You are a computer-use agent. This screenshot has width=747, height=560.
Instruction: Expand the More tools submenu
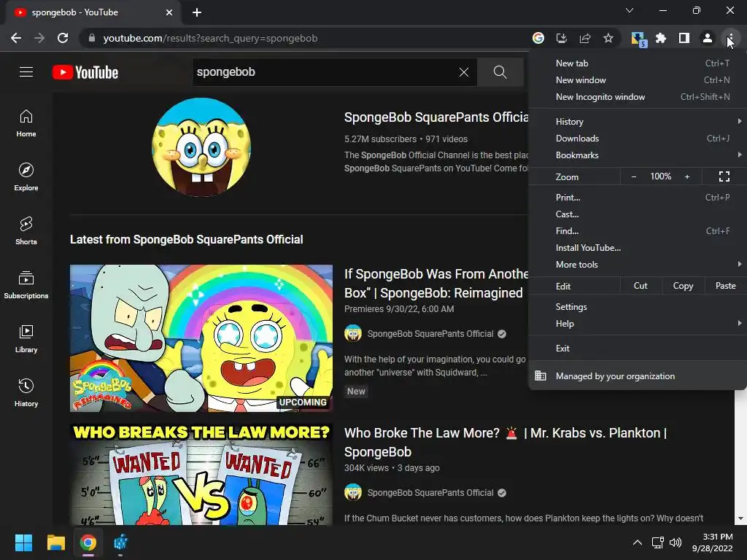point(637,264)
